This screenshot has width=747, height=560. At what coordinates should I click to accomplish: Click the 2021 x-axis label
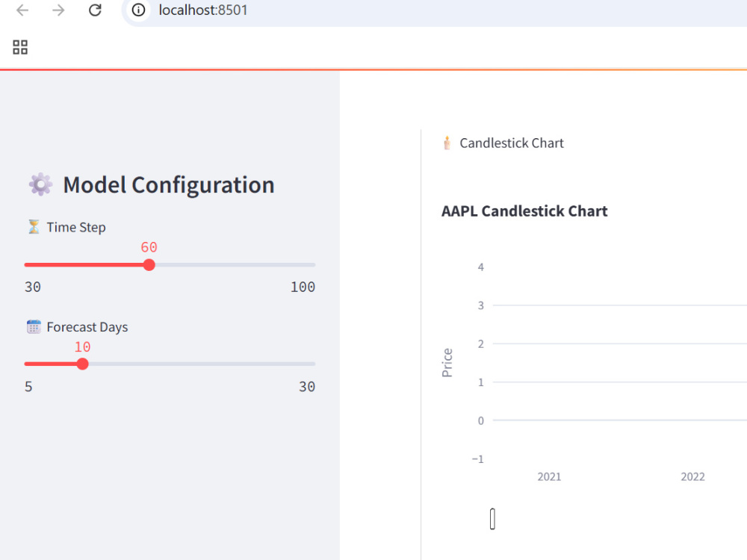(x=549, y=476)
